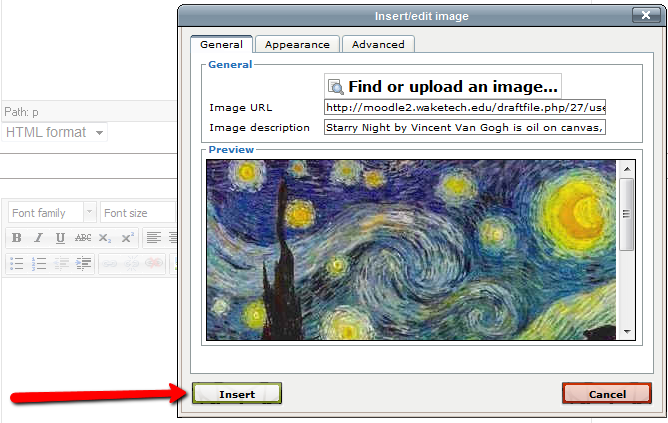Click the Image description input field
This screenshot has height=423, width=668.
point(465,127)
